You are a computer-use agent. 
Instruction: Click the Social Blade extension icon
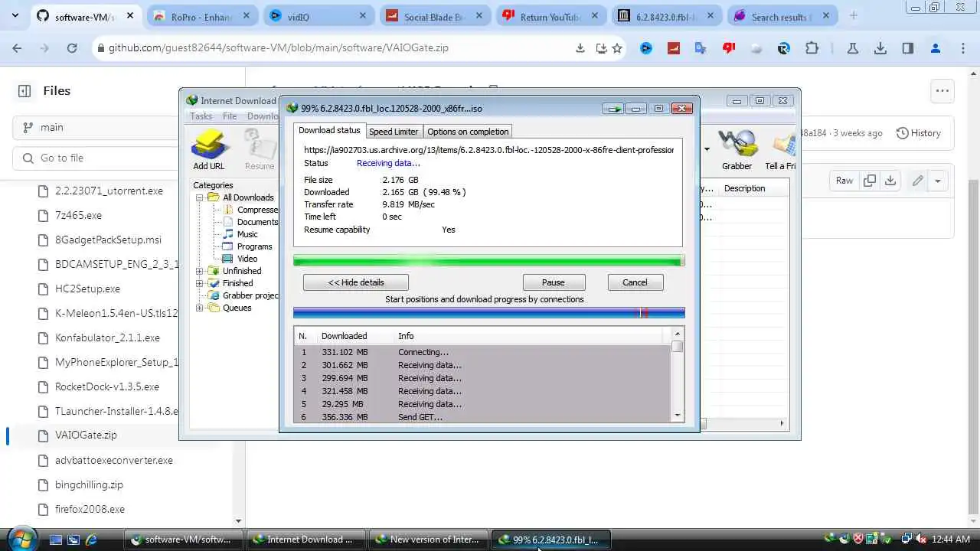(674, 47)
